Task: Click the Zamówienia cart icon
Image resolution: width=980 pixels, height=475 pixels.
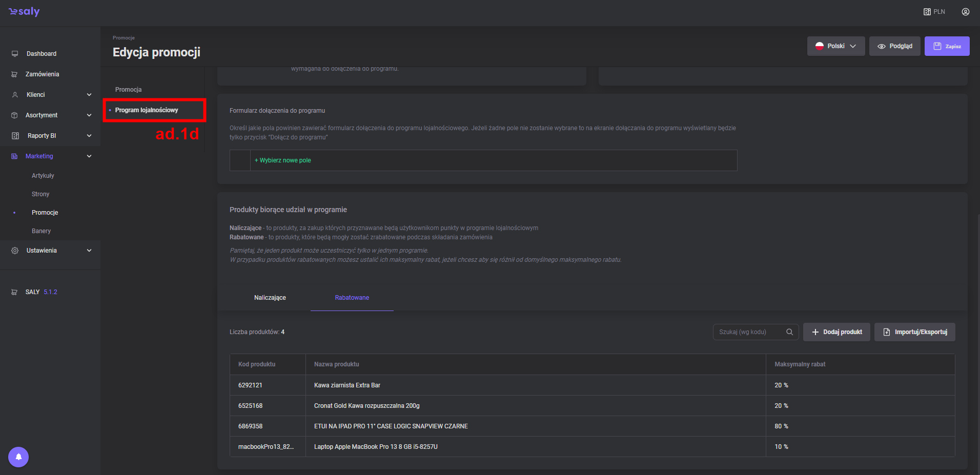Action: (x=14, y=74)
